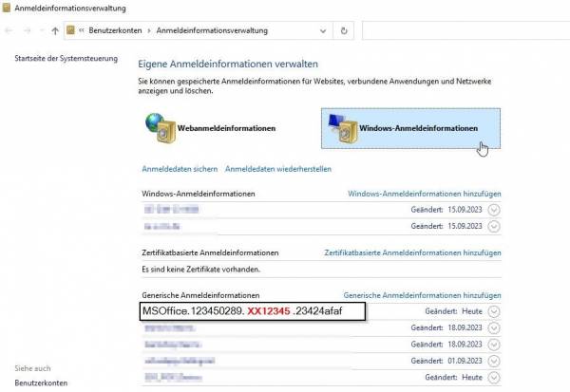The height and width of the screenshot is (392, 570).
Task: Click Windows-Anmeldeinformationen hinzufügen
Action: coord(425,194)
